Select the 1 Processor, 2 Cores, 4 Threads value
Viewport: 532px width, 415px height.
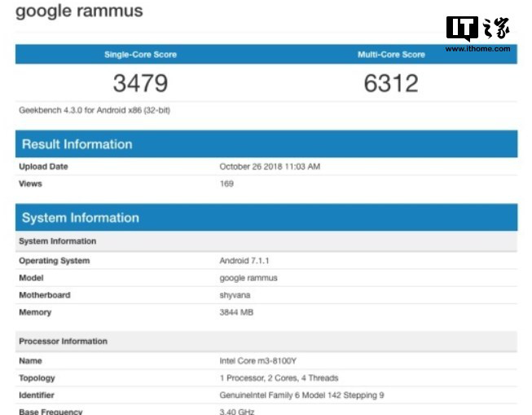click(x=279, y=378)
